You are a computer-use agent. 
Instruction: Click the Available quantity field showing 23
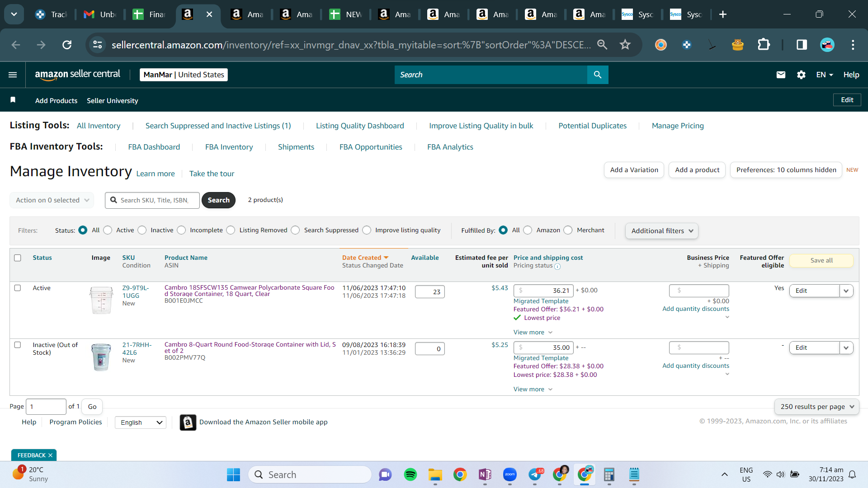[430, 292]
